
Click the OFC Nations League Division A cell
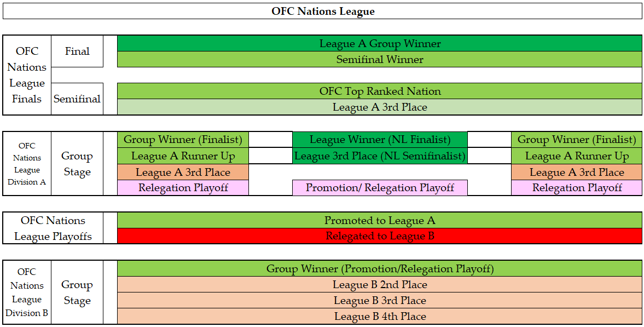tap(27, 164)
